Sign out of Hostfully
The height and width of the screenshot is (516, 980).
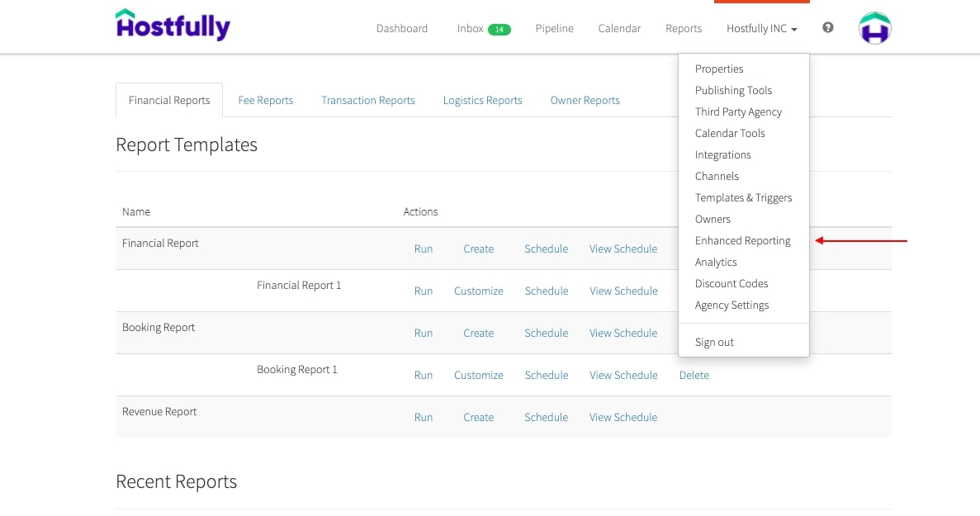713,342
